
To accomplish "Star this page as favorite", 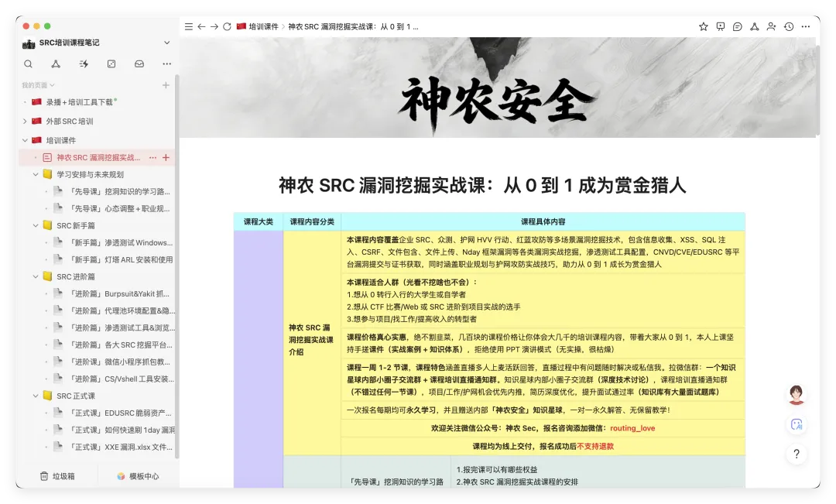I will [704, 26].
